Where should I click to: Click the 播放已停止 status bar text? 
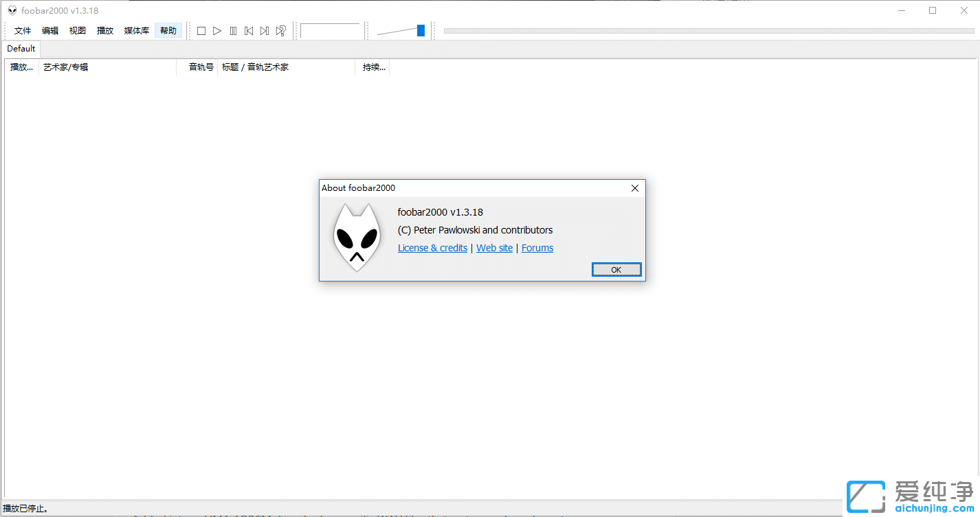pos(25,509)
